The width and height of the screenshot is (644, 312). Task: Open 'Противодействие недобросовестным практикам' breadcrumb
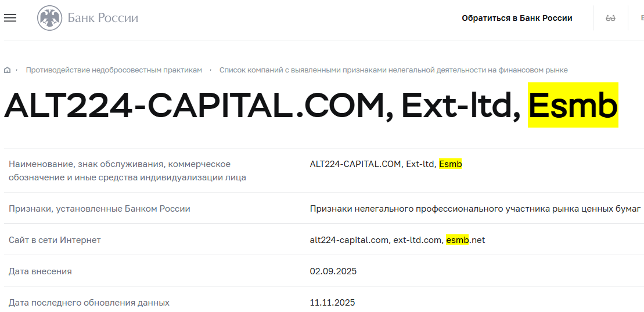114,70
